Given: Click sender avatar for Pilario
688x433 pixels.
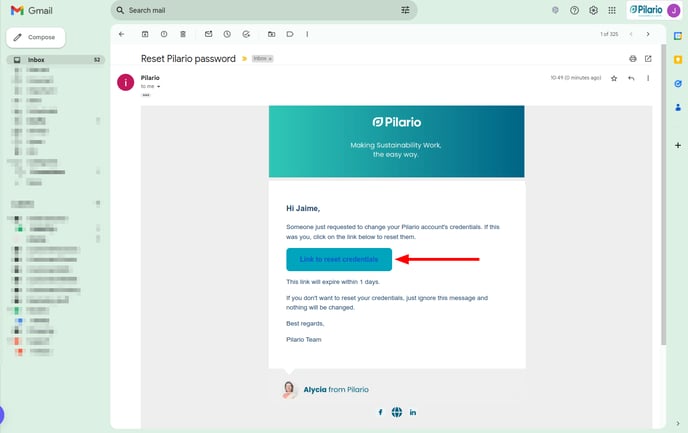Looking at the screenshot, I should coord(125,82).
